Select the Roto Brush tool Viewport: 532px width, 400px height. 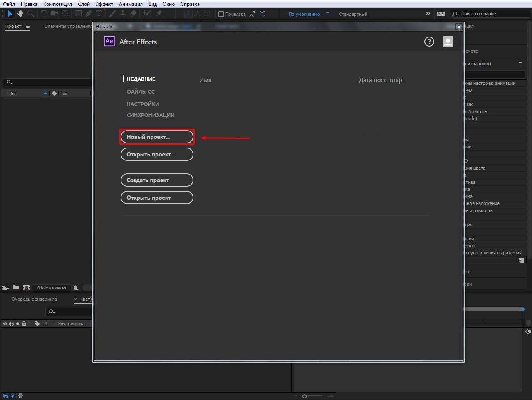(x=146, y=14)
